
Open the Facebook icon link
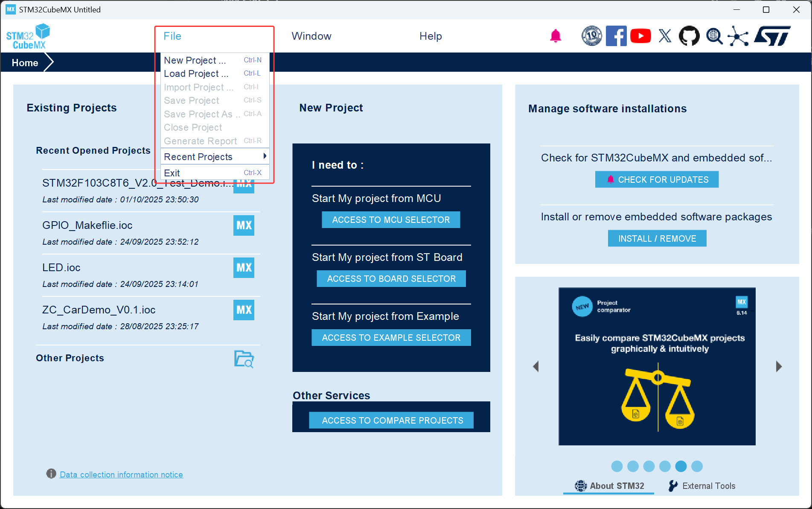click(x=616, y=36)
